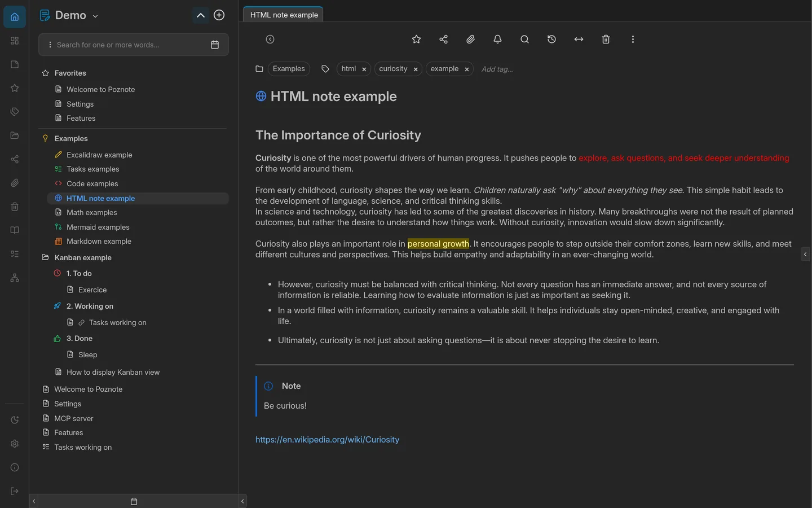
Task: Open the Excalidraw example note
Action: (99, 155)
